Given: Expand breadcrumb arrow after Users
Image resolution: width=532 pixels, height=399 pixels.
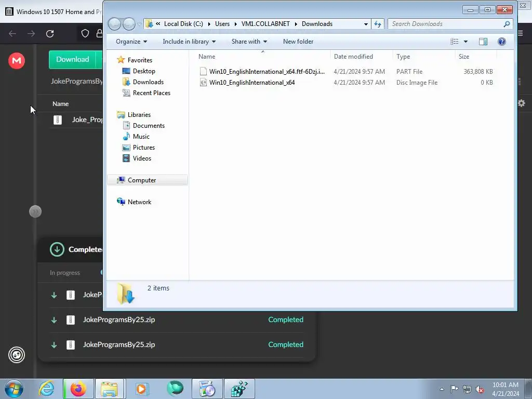Looking at the screenshot, I should click(x=235, y=24).
